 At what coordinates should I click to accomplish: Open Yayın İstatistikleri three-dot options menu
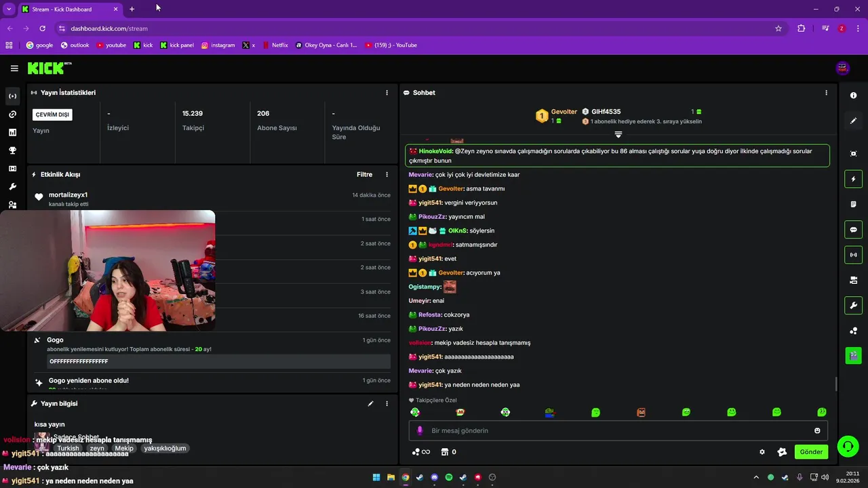[x=387, y=93]
